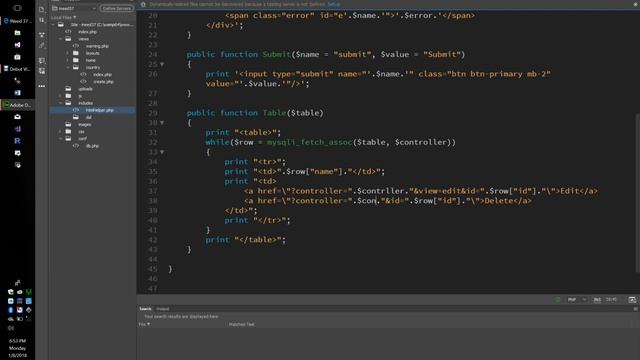The image size is (640, 360).
Task: Open the site selector dropdown
Action: point(74,8)
